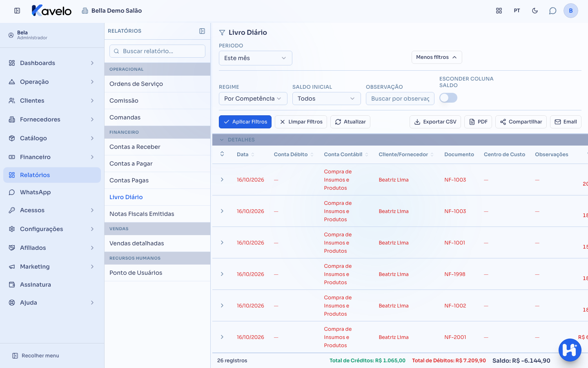
Task: Focus the Observação search field
Action: click(x=400, y=99)
